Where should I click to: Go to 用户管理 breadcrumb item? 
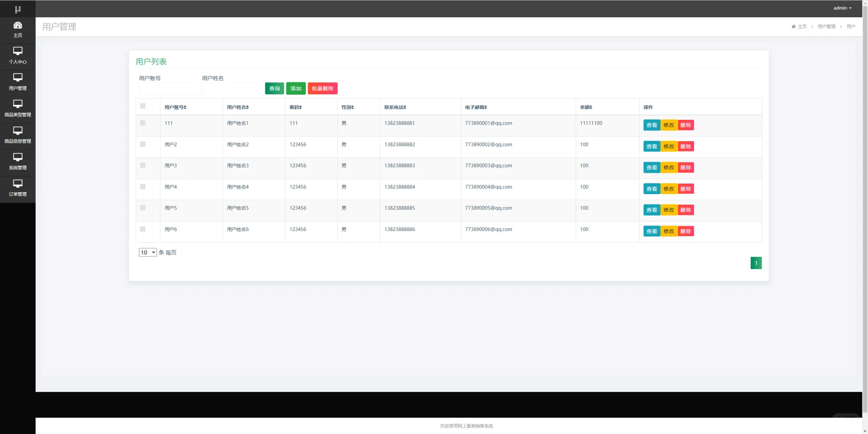pyautogui.click(x=826, y=27)
